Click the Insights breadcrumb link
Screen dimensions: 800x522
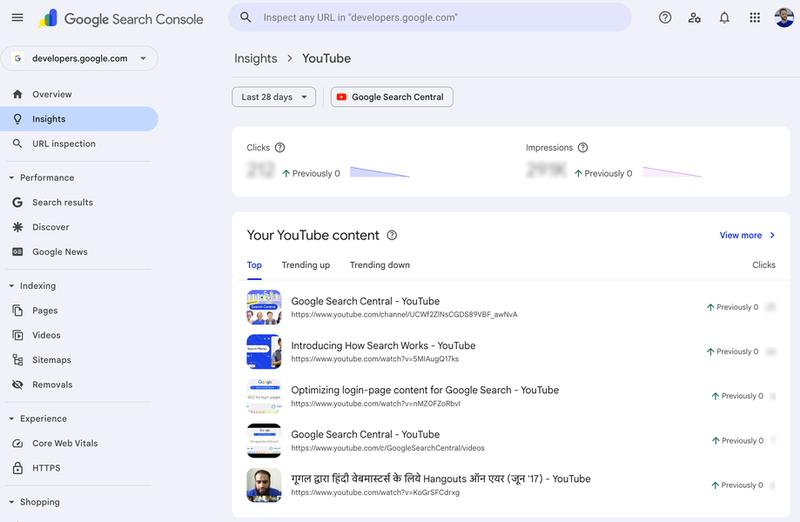click(x=256, y=59)
